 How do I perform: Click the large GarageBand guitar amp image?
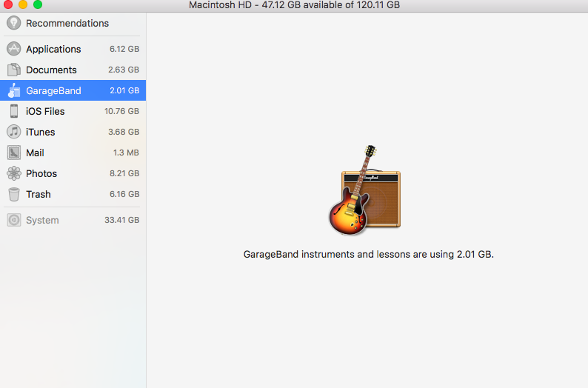click(364, 190)
